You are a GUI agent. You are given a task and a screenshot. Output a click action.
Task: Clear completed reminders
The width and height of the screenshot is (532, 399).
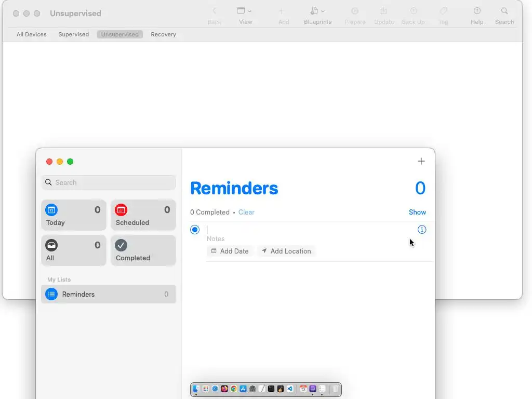click(x=246, y=212)
